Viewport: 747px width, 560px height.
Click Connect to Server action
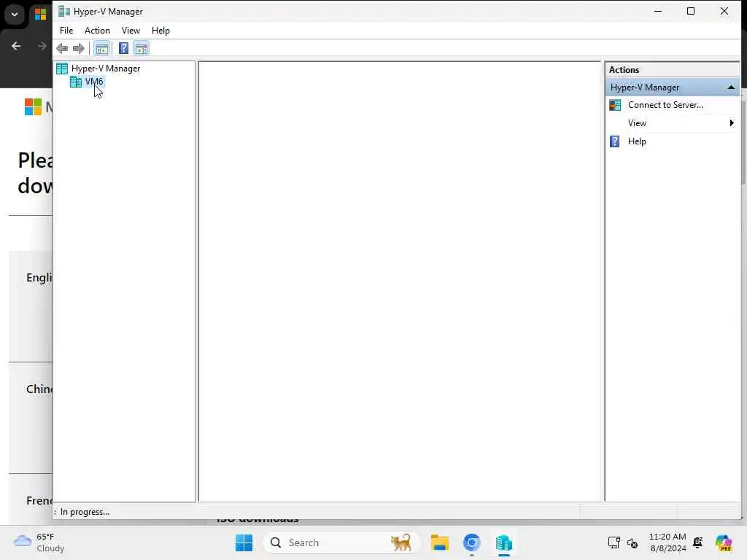coord(665,105)
